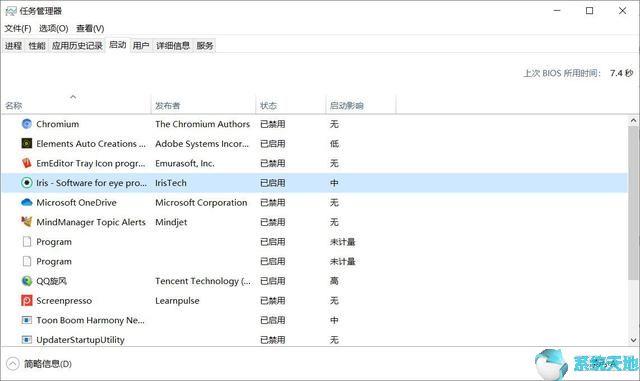This screenshot has width=640, height=381.
Task: Click the QQ旋风 application icon
Action: 27,281
